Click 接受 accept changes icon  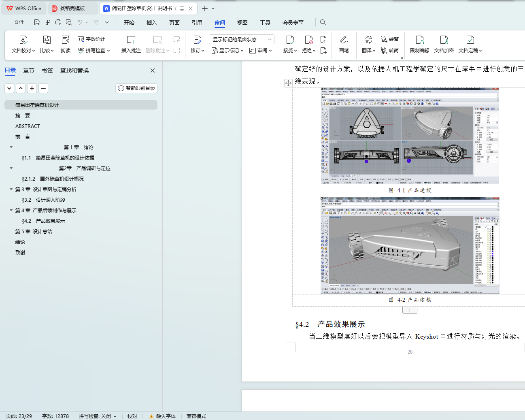click(x=290, y=40)
